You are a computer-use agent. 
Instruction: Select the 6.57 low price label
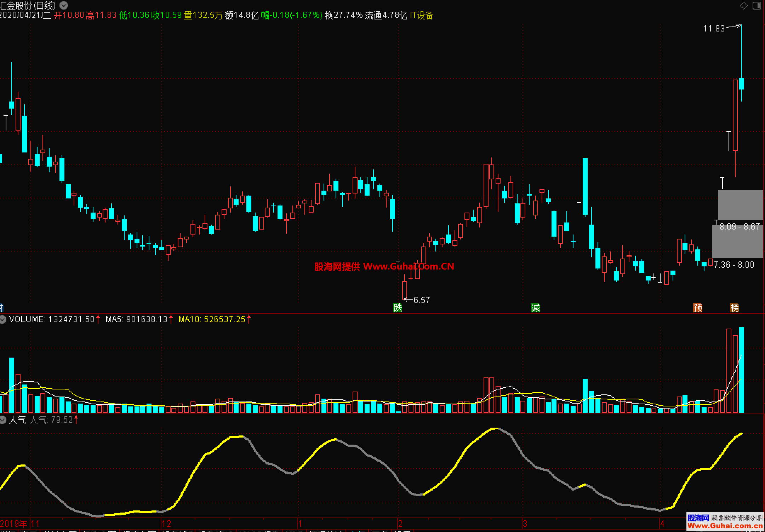pyautogui.click(x=422, y=300)
